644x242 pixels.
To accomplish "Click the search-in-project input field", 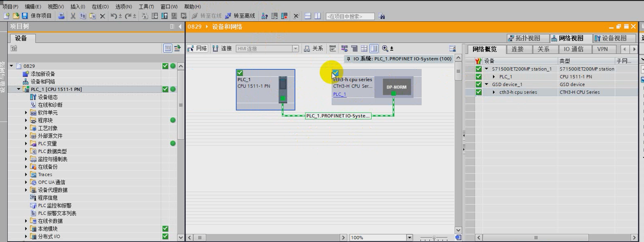I will click(350, 16).
